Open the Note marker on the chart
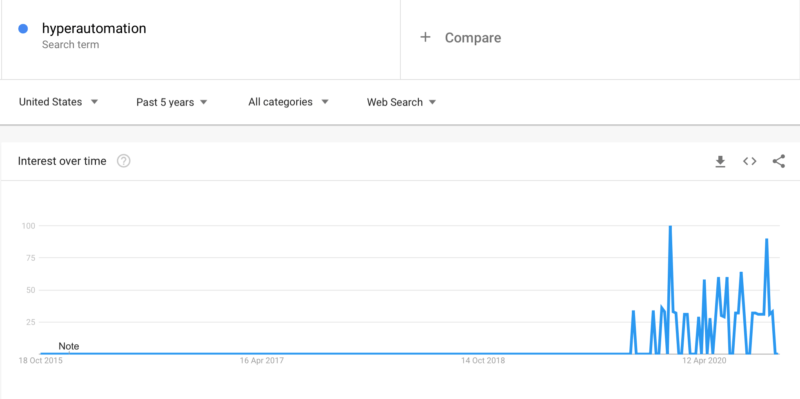The image size is (800, 399). (69, 346)
